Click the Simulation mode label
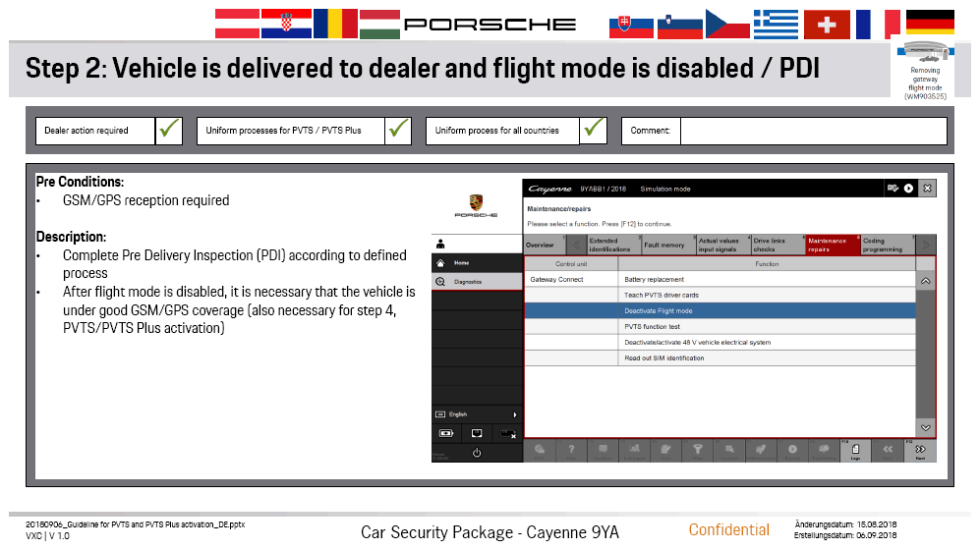Image resolution: width=980 pixels, height=550 pixels. [665, 189]
